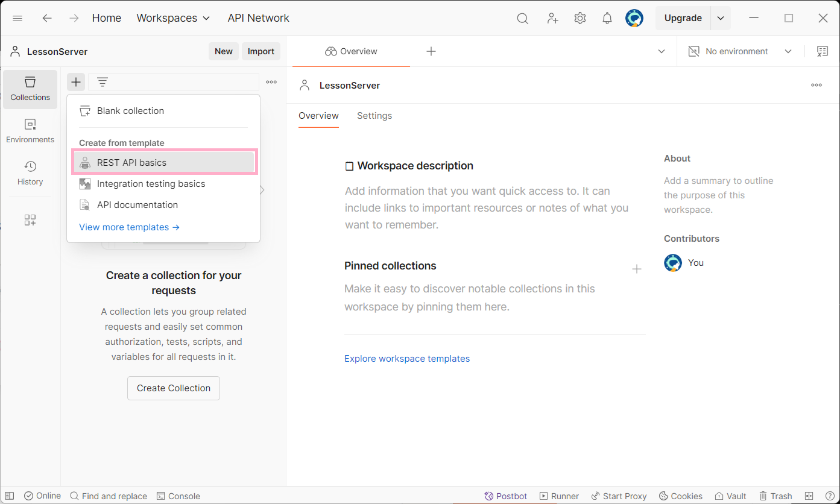
Task: Open History in the sidebar
Action: (30, 173)
